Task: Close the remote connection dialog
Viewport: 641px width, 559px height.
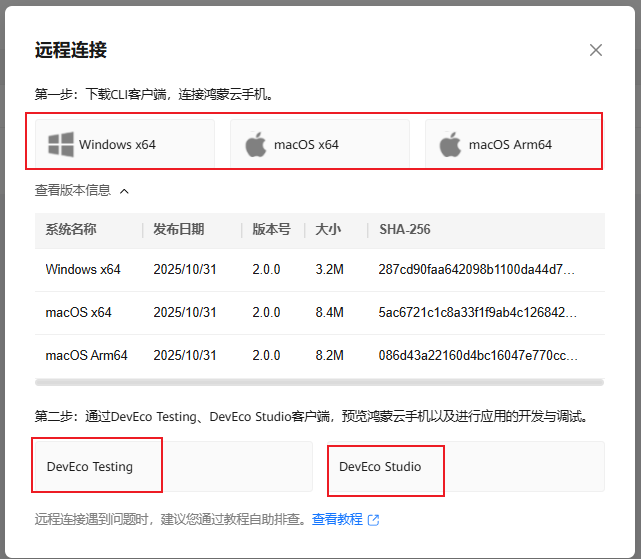Action: (596, 50)
